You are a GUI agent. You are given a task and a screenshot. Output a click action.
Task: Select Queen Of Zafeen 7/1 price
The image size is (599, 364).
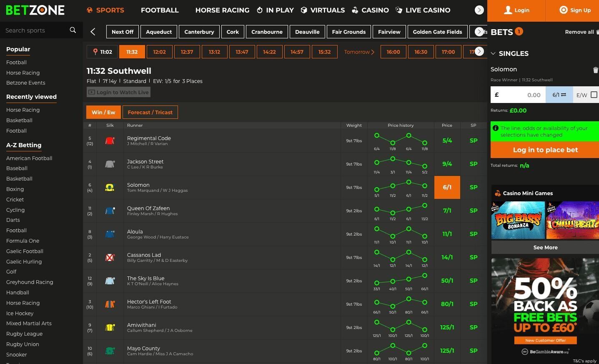point(447,211)
